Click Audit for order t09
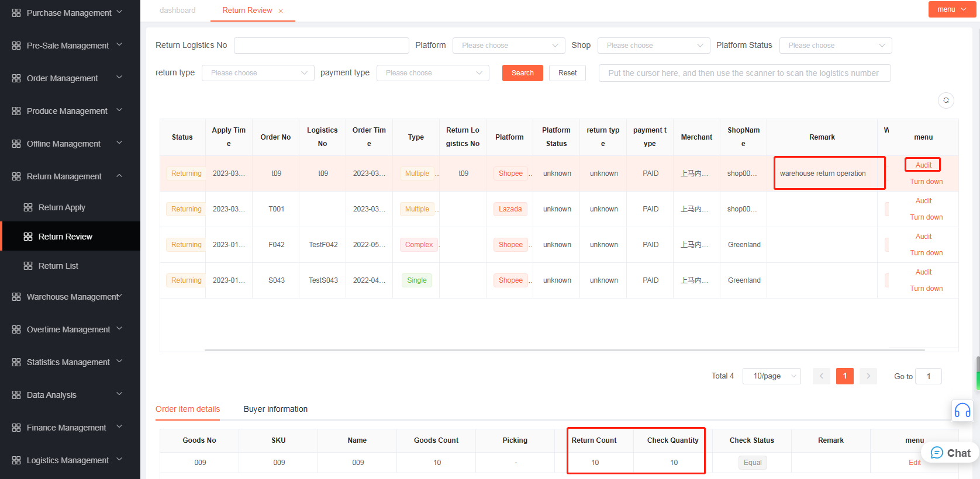Screen dimensions: 980x479 point(923,165)
